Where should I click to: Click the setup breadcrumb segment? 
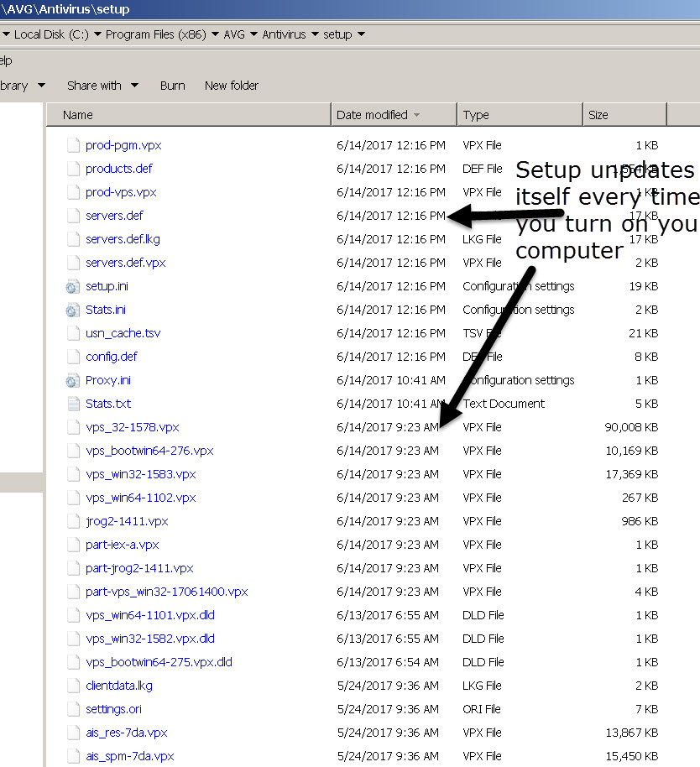click(x=337, y=34)
